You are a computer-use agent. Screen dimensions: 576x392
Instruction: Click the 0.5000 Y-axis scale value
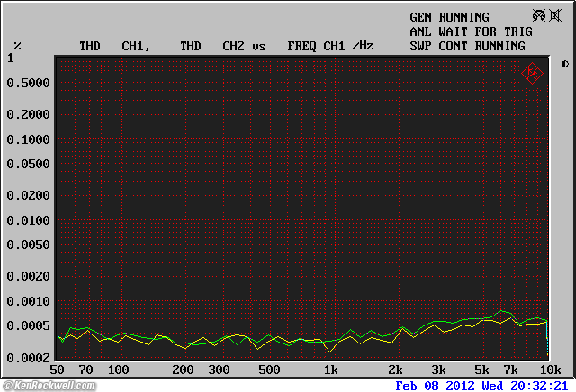pyautogui.click(x=28, y=83)
